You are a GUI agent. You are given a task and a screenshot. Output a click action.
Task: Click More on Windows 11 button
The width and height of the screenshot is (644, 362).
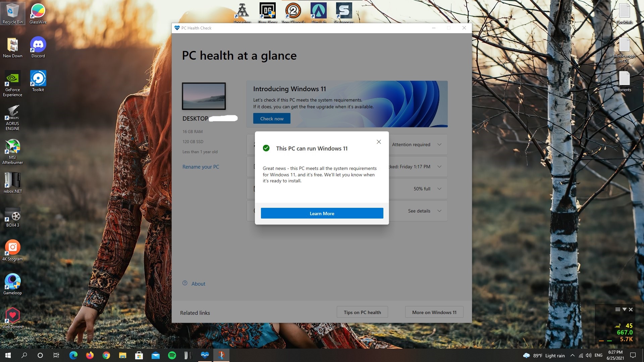click(x=434, y=312)
